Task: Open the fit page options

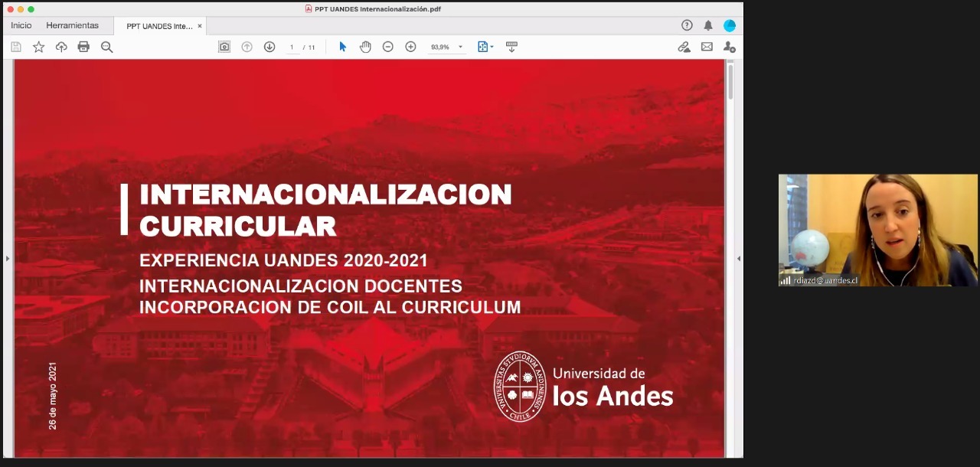Action: 485,47
